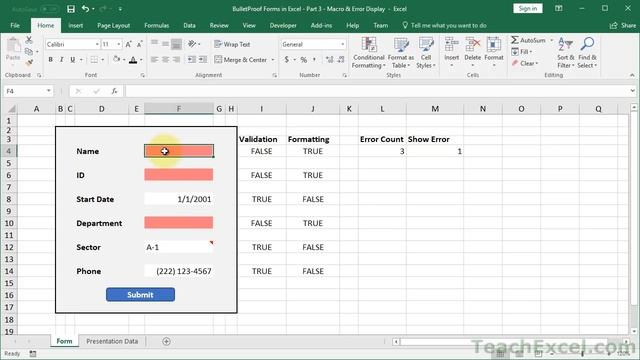Viewport: 640px width, 360px height.
Task: Toggle Center alignment
Action: [x=165, y=60]
